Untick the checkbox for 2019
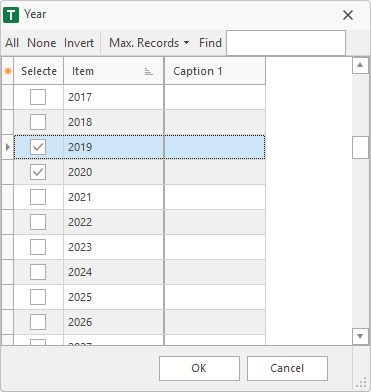 click(38, 147)
